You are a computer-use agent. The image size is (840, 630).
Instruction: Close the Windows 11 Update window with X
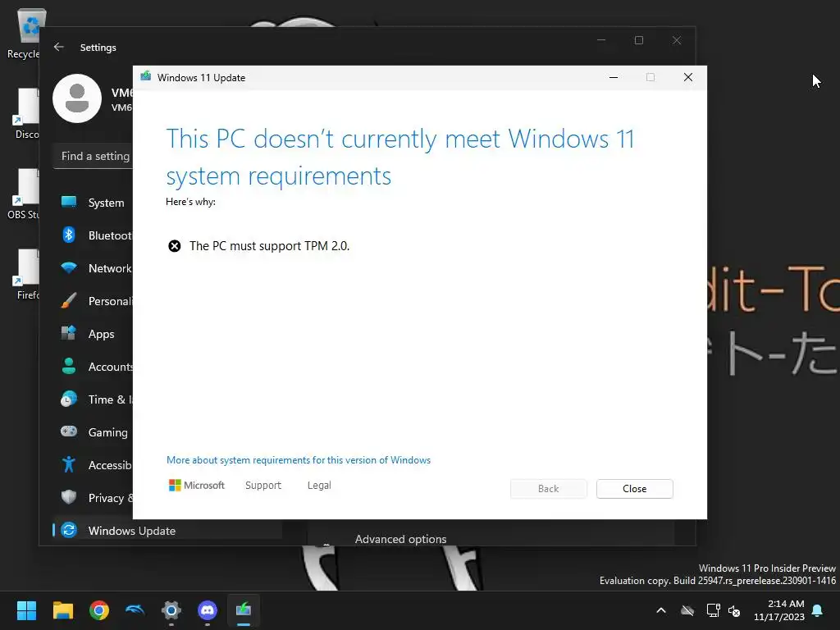point(688,77)
